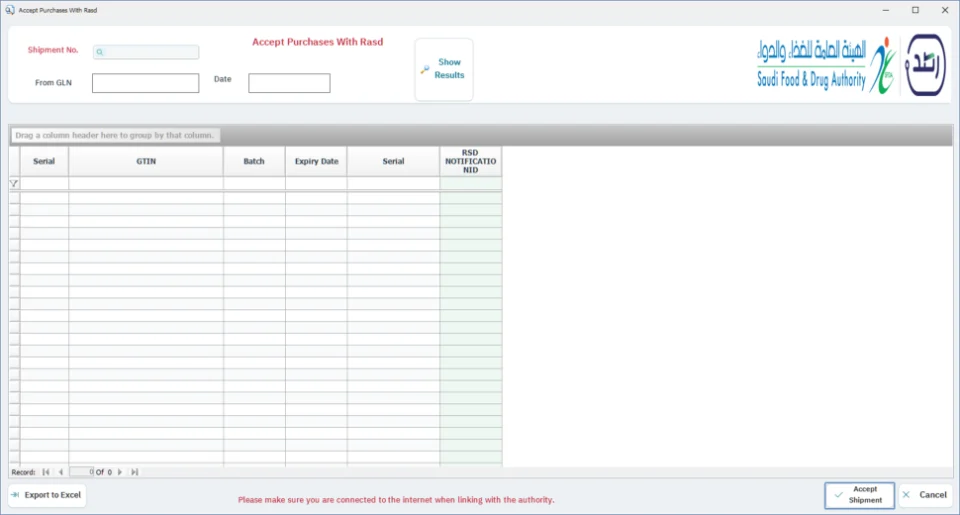Click the Rasd logo

pyautogui.click(x=926, y=65)
